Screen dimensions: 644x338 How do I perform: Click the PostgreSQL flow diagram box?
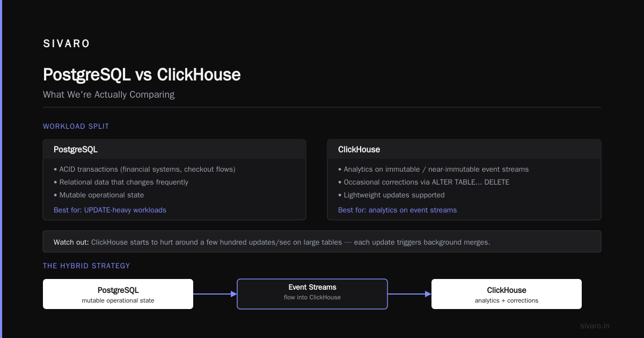[x=118, y=294]
